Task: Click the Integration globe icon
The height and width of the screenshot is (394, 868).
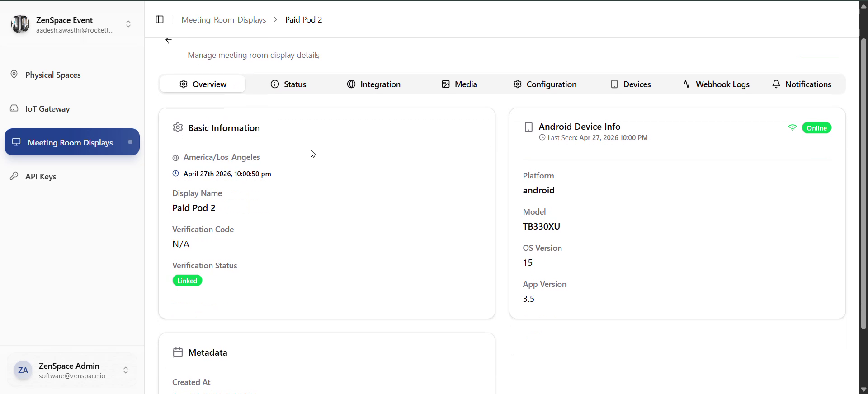Action: click(x=351, y=84)
